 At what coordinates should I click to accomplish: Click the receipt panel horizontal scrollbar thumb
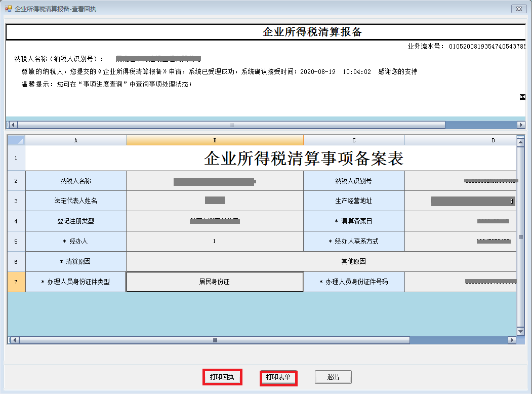tap(232, 125)
